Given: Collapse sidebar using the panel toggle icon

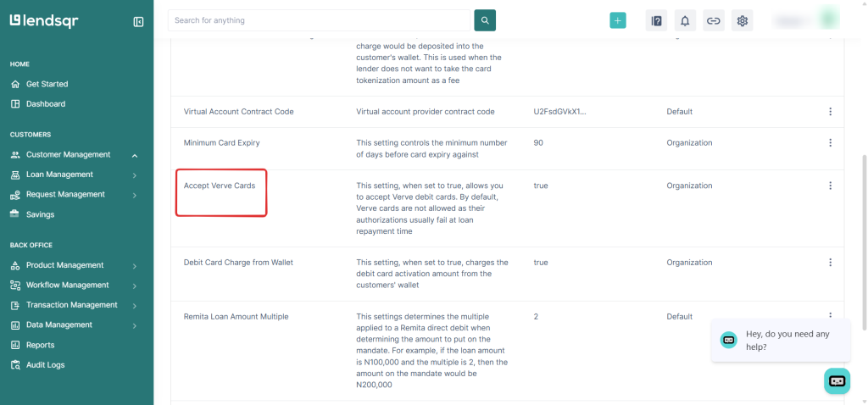Looking at the screenshot, I should [138, 21].
